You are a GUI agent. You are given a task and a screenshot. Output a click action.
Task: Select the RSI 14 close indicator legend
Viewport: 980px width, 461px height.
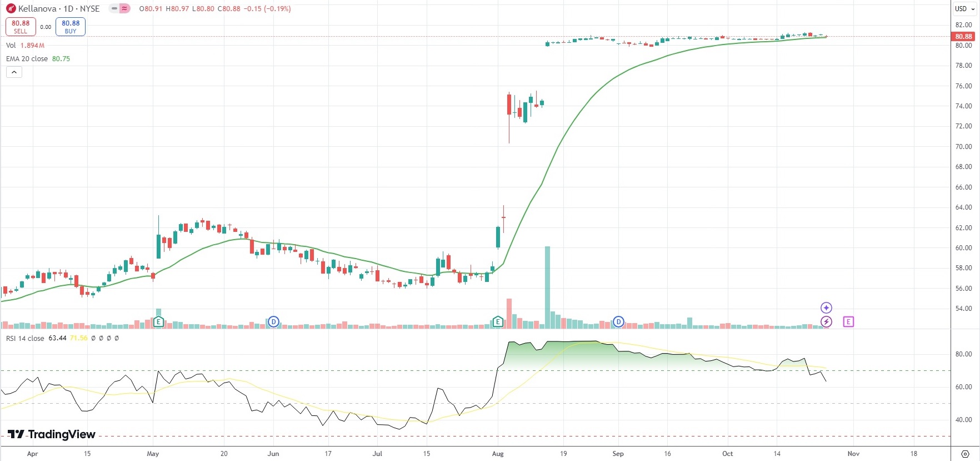coord(25,338)
